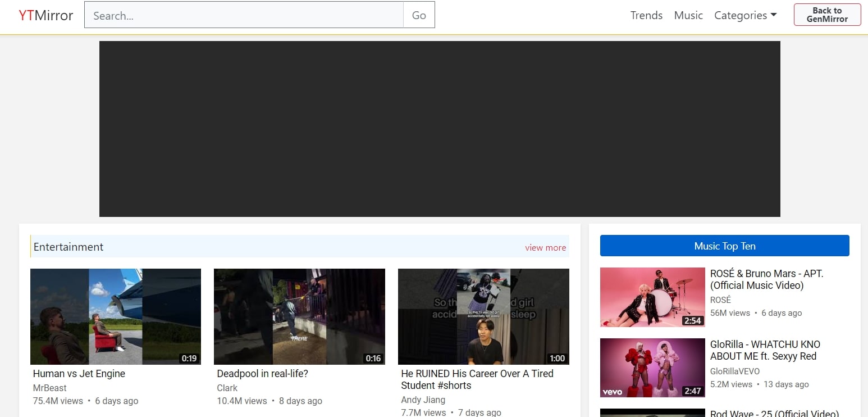The width and height of the screenshot is (868, 417).
Task: Return via the Back to GenMirror button
Action: [827, 15]
